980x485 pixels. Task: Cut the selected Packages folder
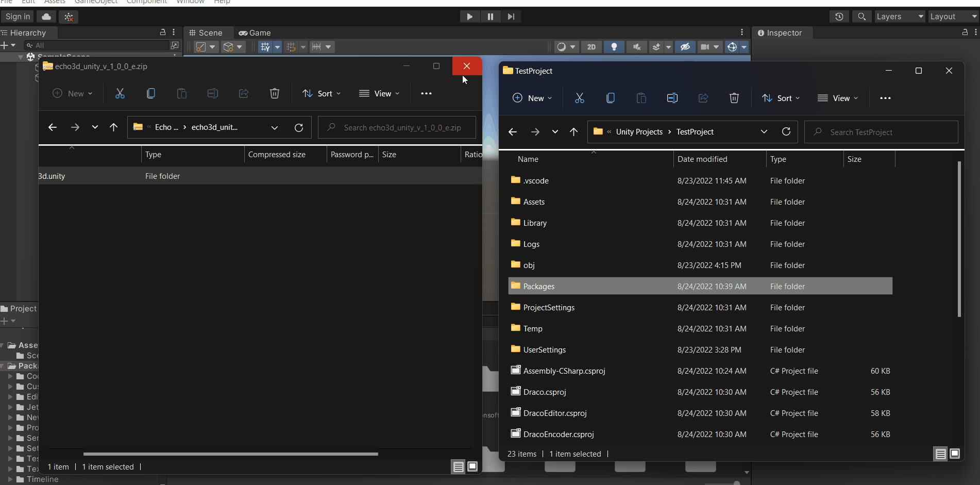[580, 98]
